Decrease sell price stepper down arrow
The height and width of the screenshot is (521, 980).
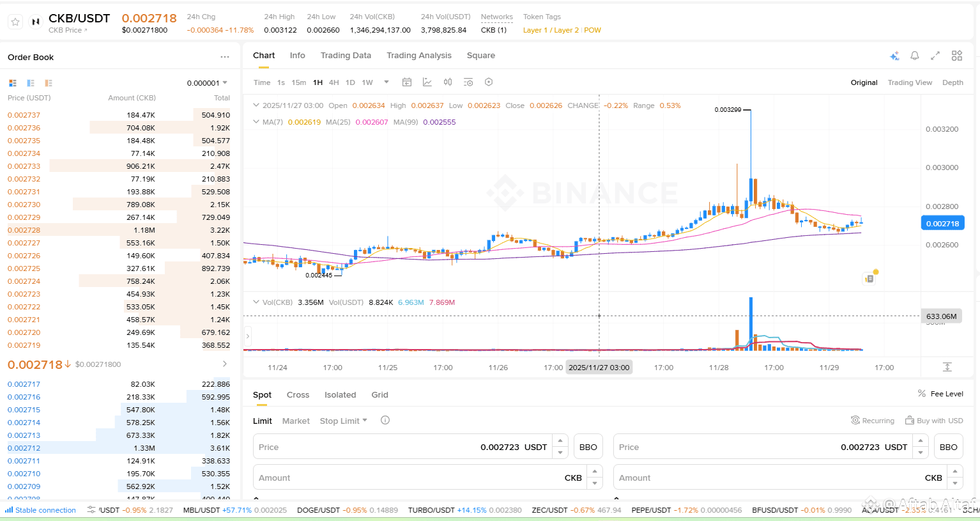pos(921,453)
